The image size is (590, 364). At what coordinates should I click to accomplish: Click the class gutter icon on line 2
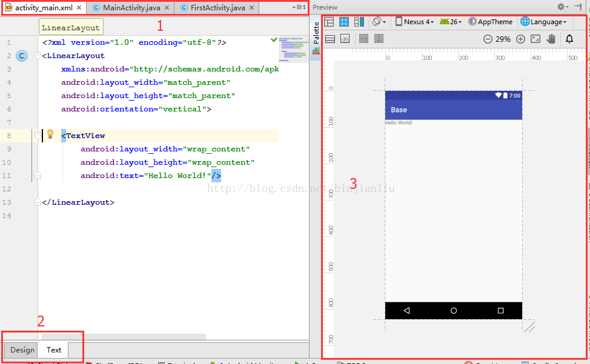click(22, 56)
